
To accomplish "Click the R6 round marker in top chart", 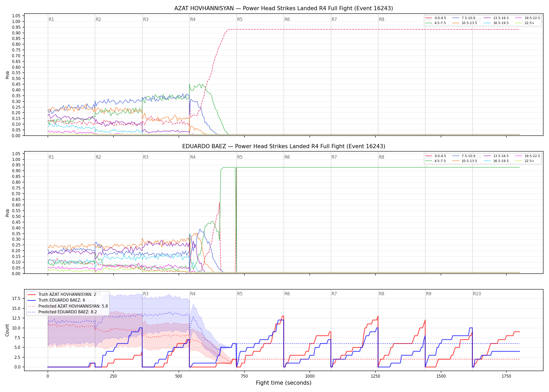I will (x=287, y=19).
